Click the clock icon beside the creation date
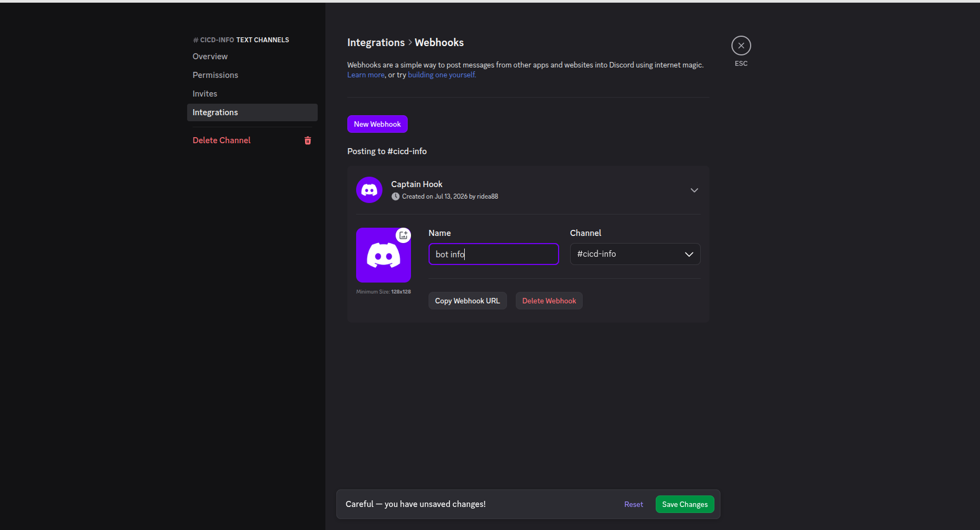Screen dimensions: 980x530 click(x=395, y=196)
